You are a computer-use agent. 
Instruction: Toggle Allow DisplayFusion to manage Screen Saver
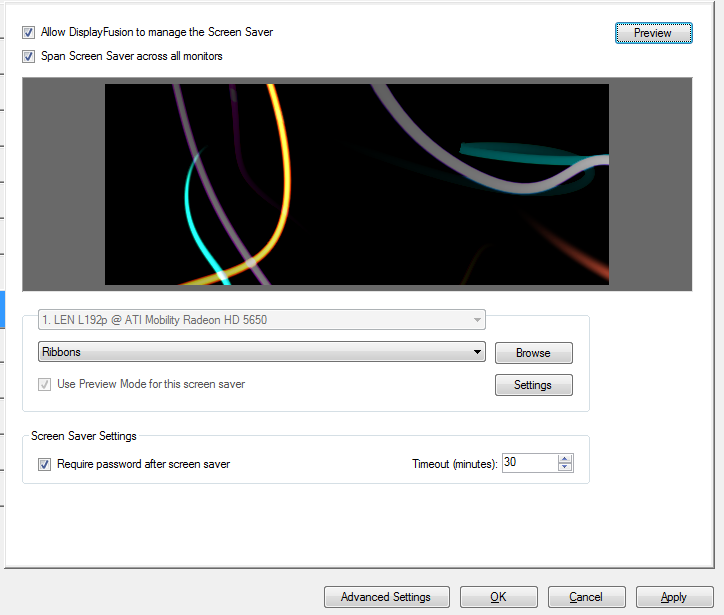[x=28, y=33]
